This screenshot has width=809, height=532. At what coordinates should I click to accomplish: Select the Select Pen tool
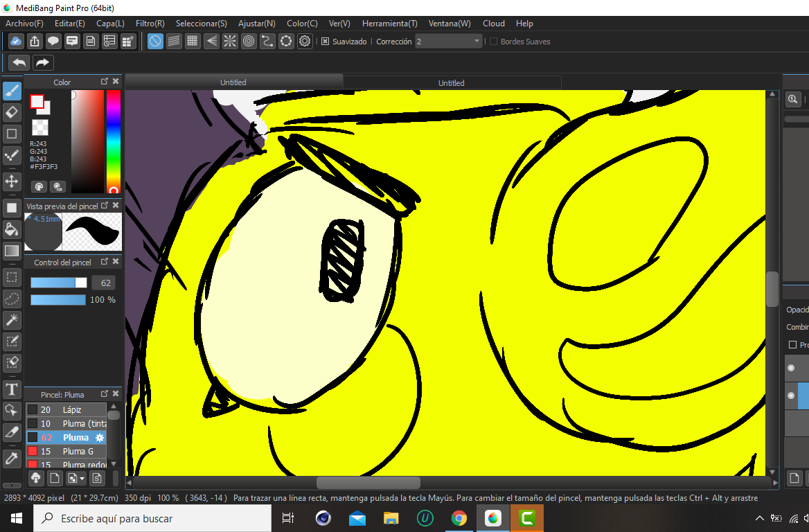pyautogui.click(x=12, y=341)
